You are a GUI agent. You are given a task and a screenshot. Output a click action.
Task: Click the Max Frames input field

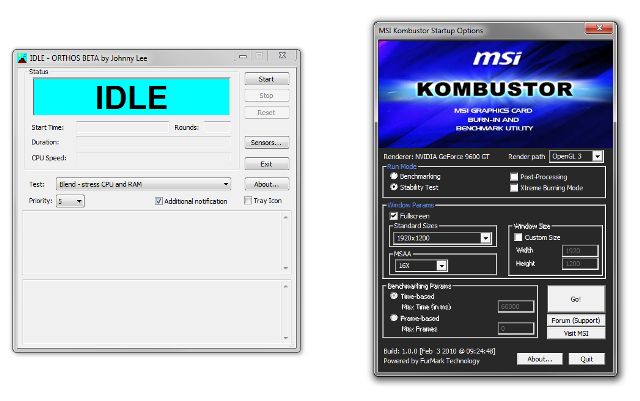tap(516, 328)
